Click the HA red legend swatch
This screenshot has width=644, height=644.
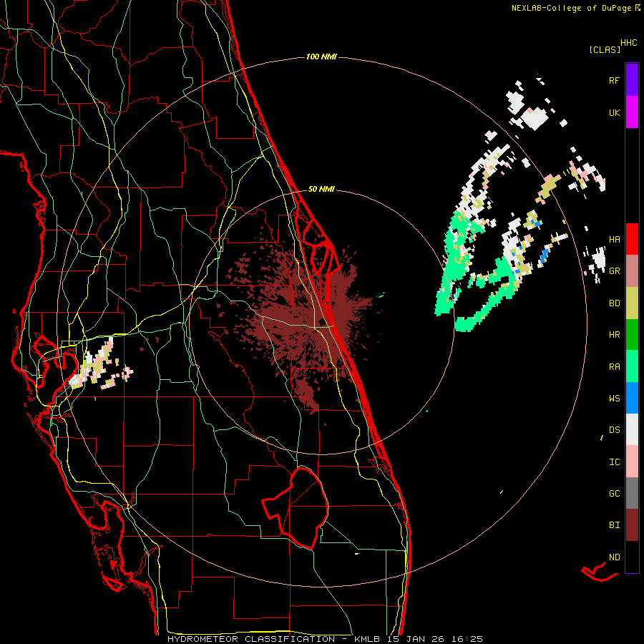click(632, 239)
